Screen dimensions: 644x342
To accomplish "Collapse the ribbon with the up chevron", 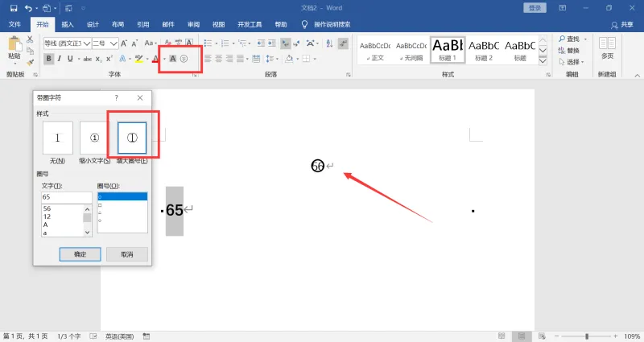I will 637,76.
